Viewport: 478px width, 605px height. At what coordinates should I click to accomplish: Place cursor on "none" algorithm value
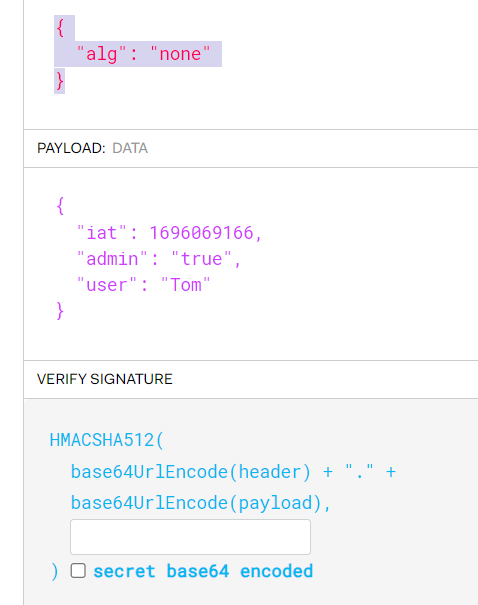click(x=180, y=54)
